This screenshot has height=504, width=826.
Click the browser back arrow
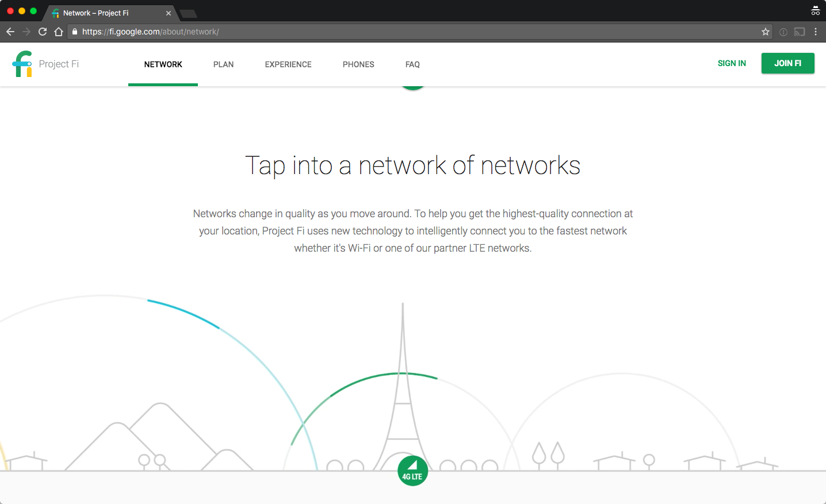[10, 32]
